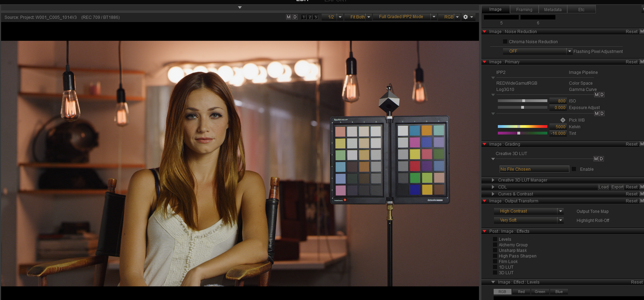
Task: Click No File Chosen LUT button
Action: (x=534, y=169)
